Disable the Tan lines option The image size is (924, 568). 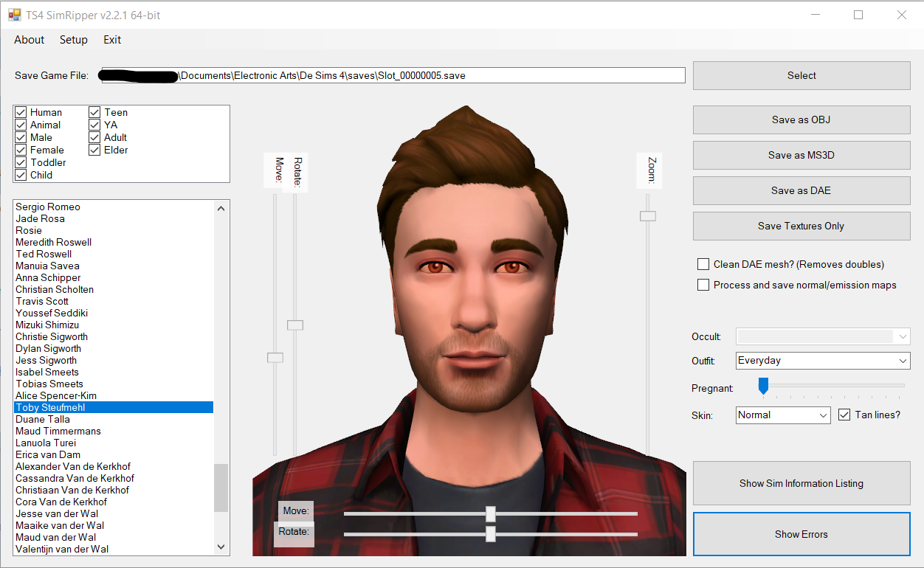[844, 415]
